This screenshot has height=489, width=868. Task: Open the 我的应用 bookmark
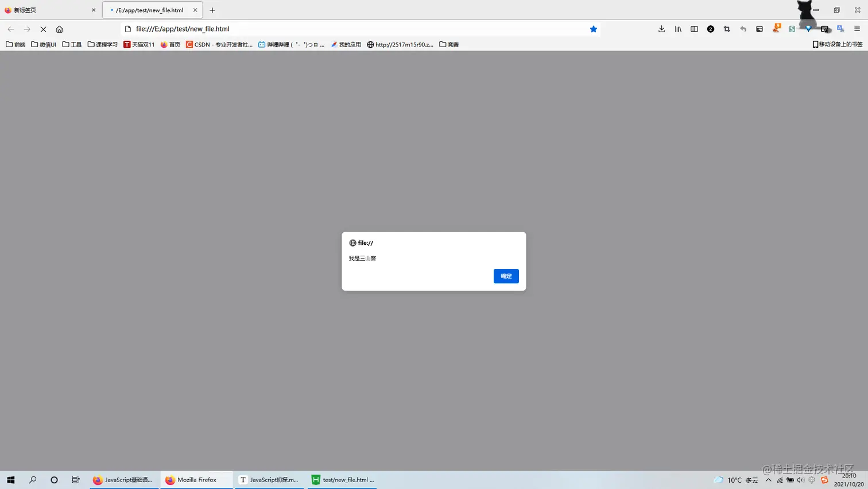(x=346, y=44)
